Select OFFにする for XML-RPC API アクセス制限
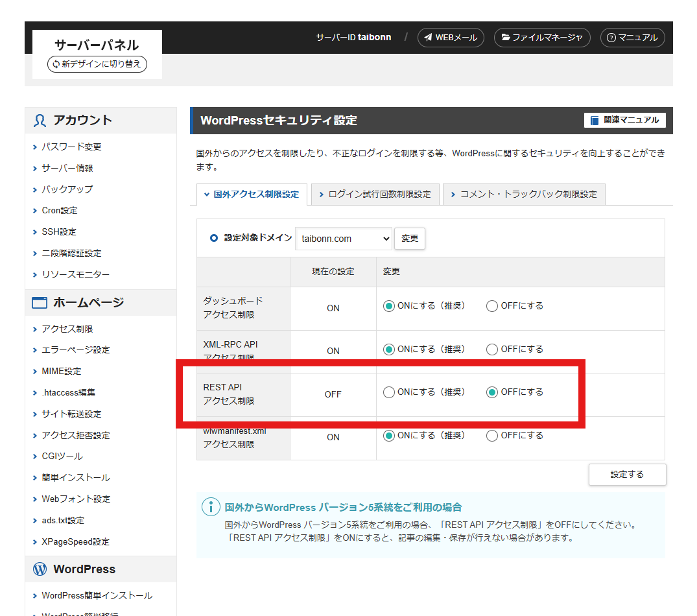This screenshot has height=616, width=697. coord(492,349)
